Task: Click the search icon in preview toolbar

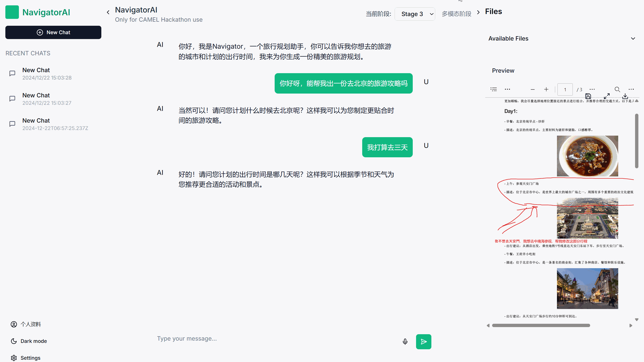Action: tap(617, 89)
